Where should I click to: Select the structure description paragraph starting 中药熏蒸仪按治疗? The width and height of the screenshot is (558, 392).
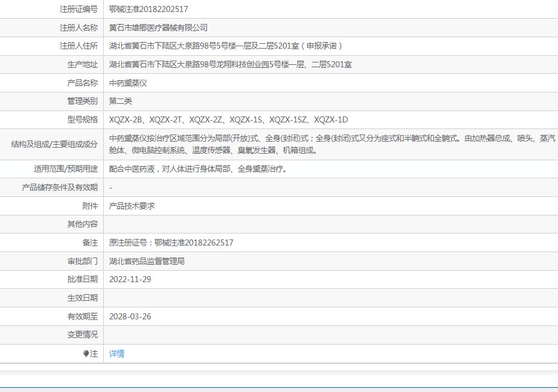pos(332,144)
